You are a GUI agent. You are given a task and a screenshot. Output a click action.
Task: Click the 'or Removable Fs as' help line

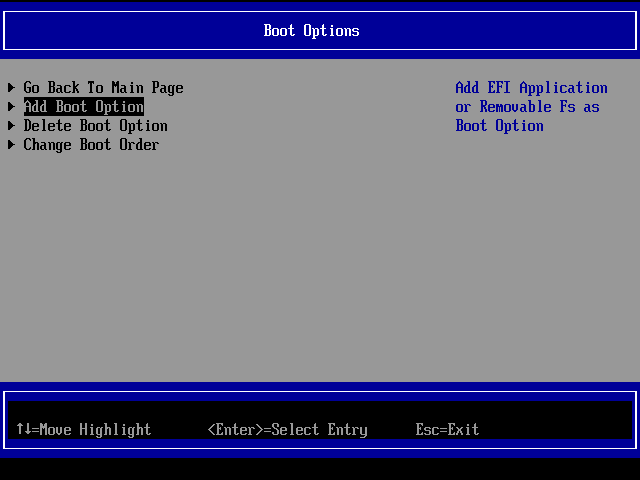pyautogui.click(x=527, y=107)
